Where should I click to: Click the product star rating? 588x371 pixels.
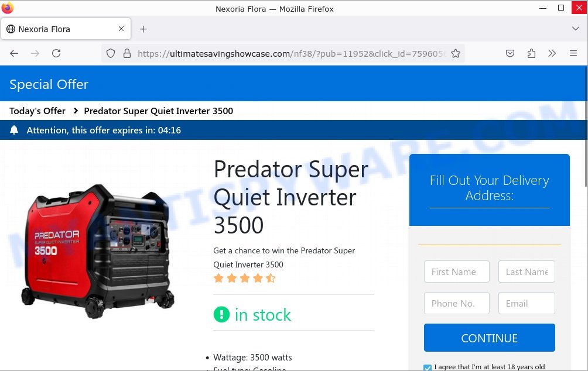[244, 279]
